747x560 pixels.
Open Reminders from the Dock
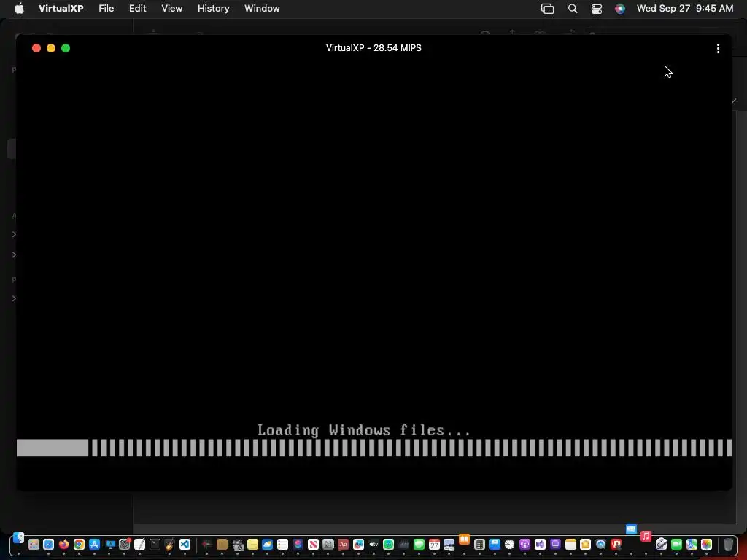[282, 544]
